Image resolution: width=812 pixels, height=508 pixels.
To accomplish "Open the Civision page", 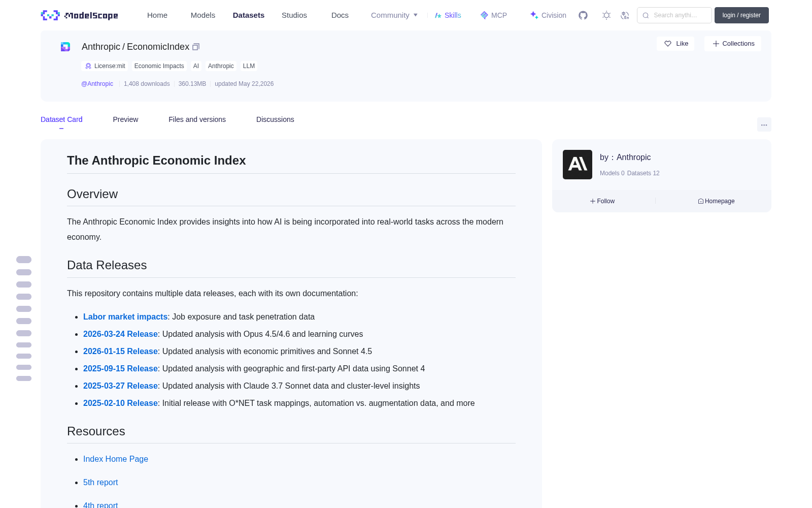I will pos(548,15).
